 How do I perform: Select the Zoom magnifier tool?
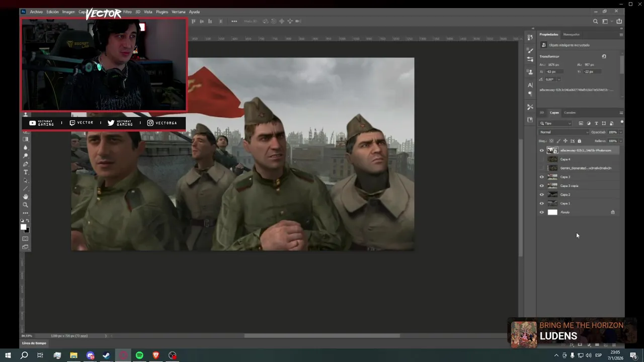26,205
